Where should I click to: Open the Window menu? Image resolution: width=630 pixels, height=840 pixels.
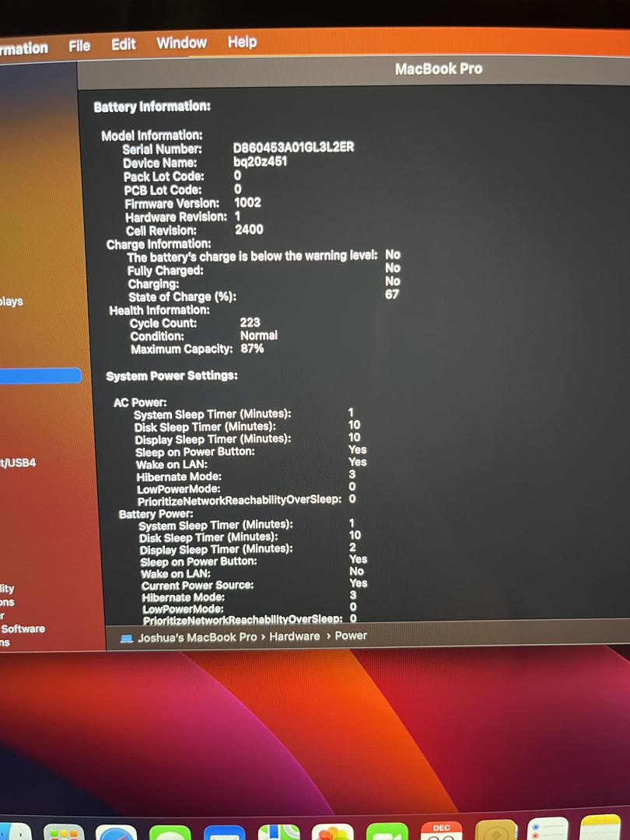(181, 43)
